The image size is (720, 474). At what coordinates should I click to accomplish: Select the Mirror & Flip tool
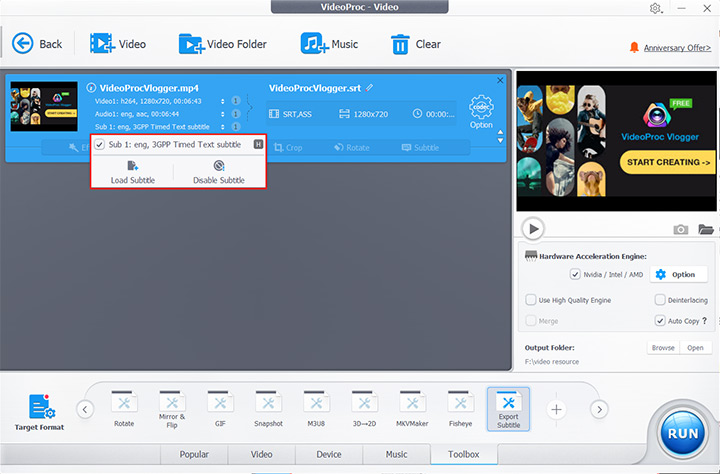pyautogui.click(x=172, y=409)
